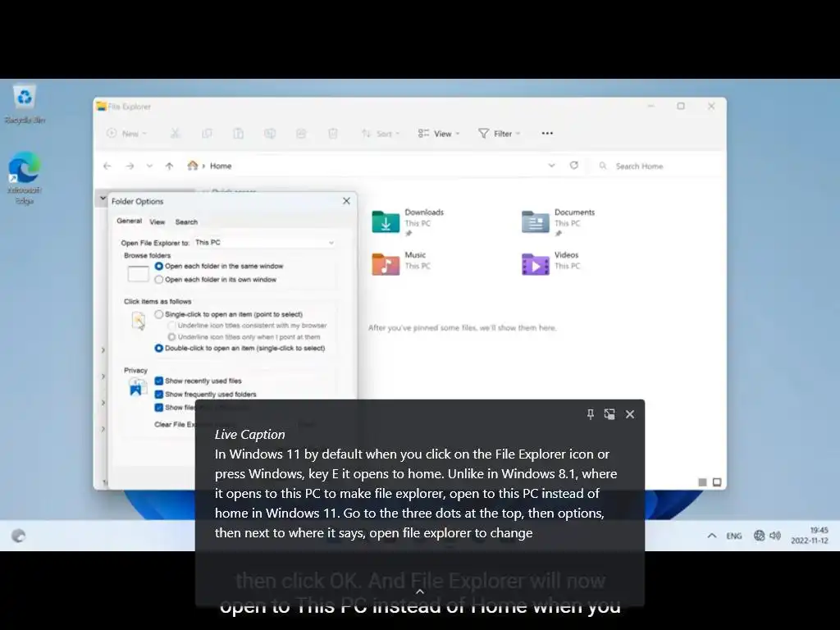Viewport: 840px width, 630px height.
Task: Open the Documents folder
Action: pyautogui.click(x=558, y=222)
